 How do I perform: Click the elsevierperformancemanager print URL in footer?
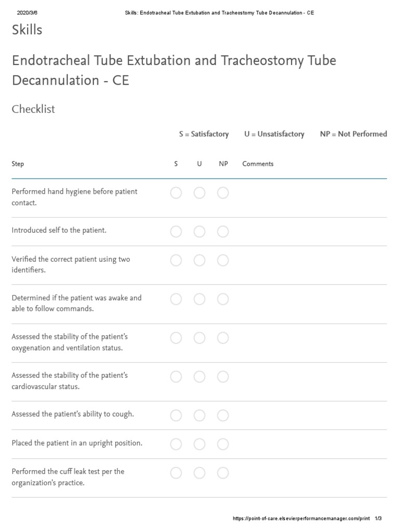301,519
